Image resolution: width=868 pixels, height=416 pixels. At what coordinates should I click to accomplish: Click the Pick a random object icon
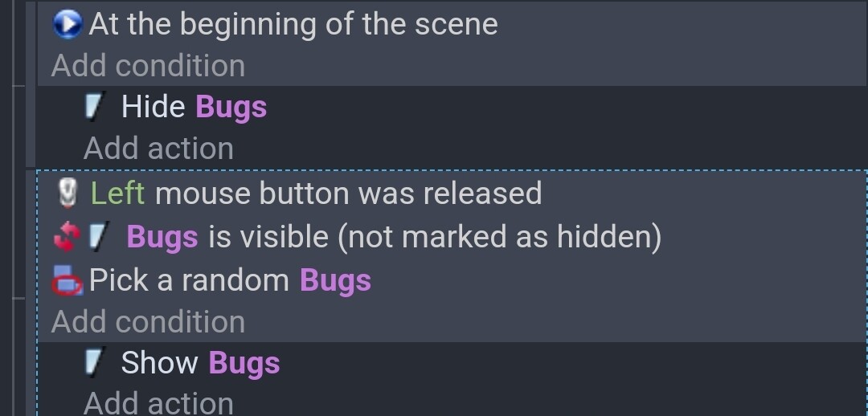point(68,280)
